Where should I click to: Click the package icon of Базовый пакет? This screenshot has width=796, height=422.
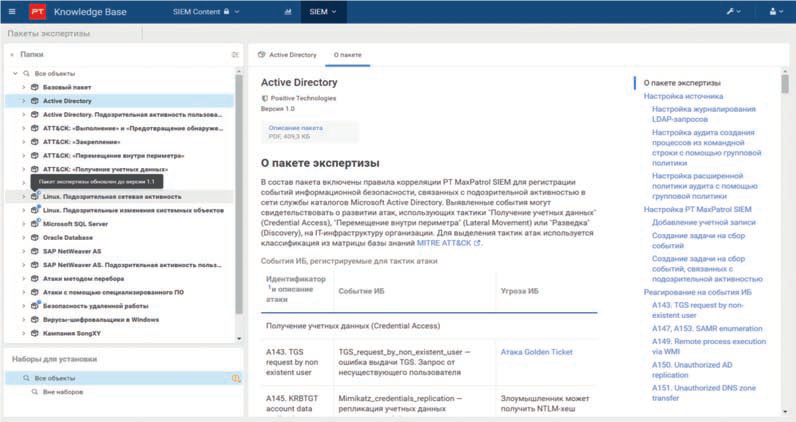[35, 87]
